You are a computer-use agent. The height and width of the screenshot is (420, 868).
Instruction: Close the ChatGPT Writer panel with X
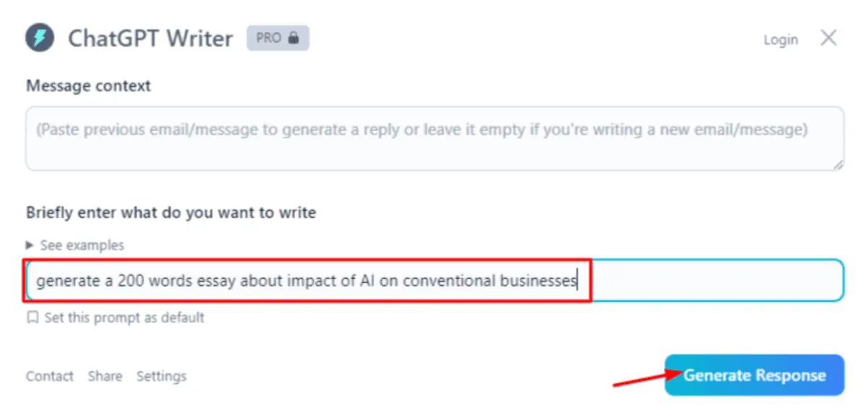click(829, 38)
